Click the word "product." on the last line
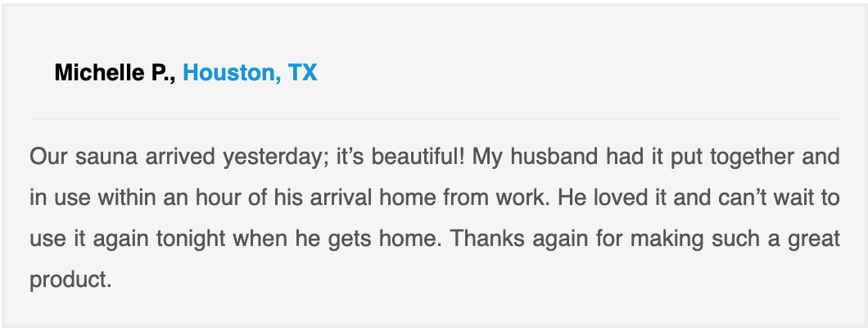 [71, 280]
